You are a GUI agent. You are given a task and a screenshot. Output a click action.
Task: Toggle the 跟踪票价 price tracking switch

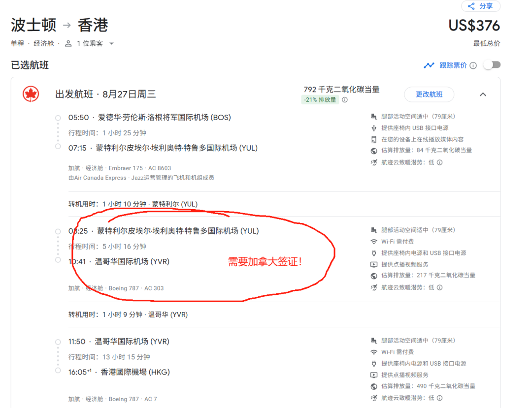(492, 65)
